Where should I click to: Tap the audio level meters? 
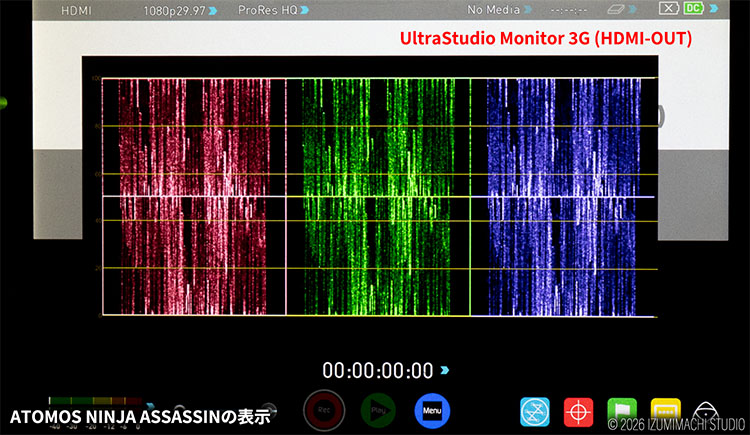coord(95,401)
